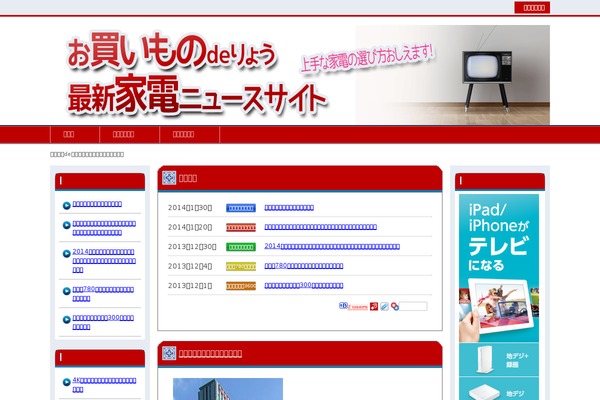The width and height of the screenshot is (600, 400).
Task: Click the play icon beside the sidebar 780 link
Action: (67, 291)
